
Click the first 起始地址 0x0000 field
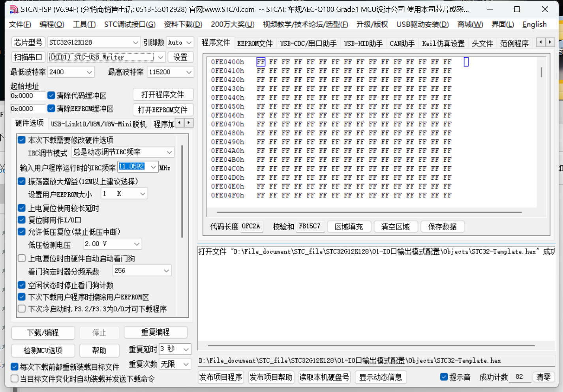[28, 96]
